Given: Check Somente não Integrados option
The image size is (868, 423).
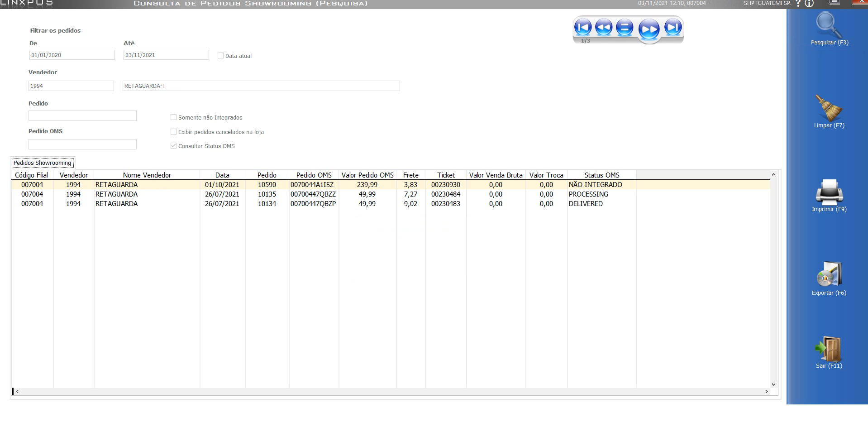Looking at the screenshot, I should click(173, 117).
